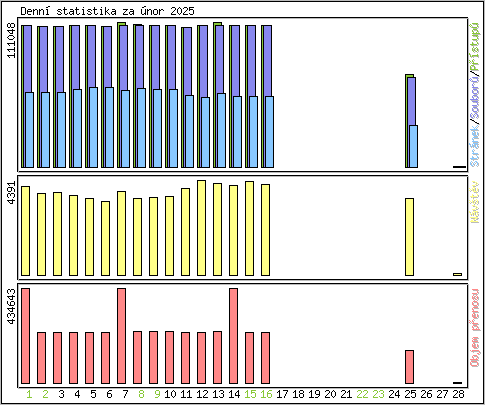Viewport: 485px width, 405px height.
Task: Click the tall red transfer bar for day 14
Action: pos(234,336)
